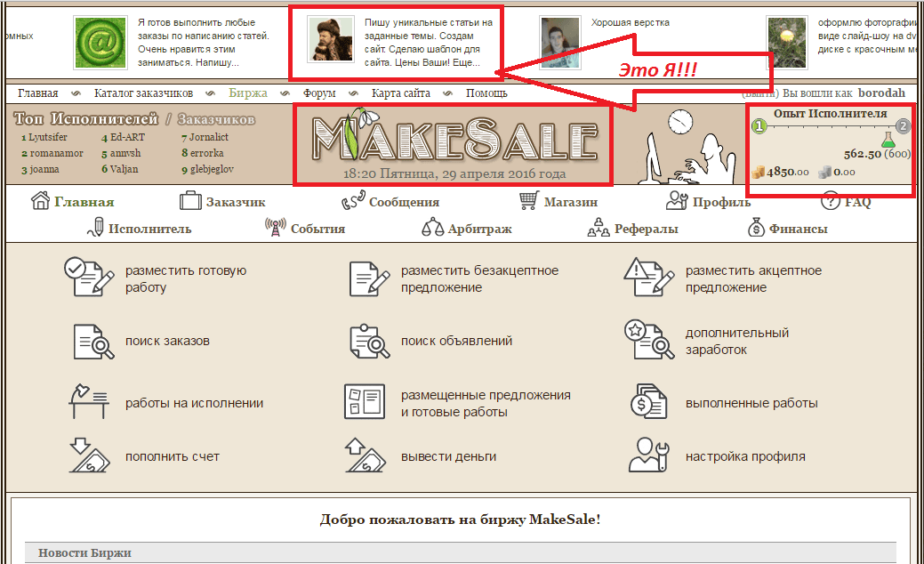Click the 562.50 (600) experience value
Image resolution: width=924 pixels, height=564 pixels.
877,154
